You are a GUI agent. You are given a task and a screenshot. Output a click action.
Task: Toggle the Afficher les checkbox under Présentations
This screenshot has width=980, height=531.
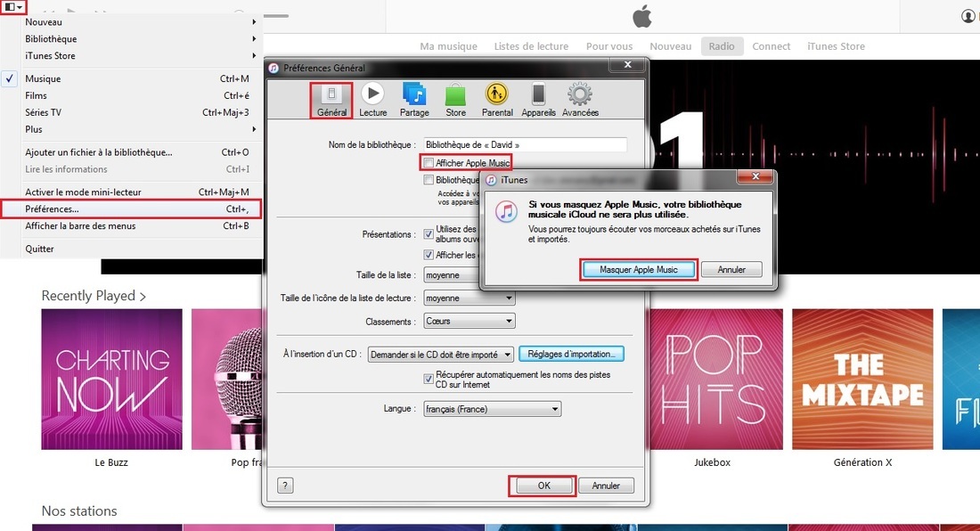pyautogui.click(x=429, y=255)
